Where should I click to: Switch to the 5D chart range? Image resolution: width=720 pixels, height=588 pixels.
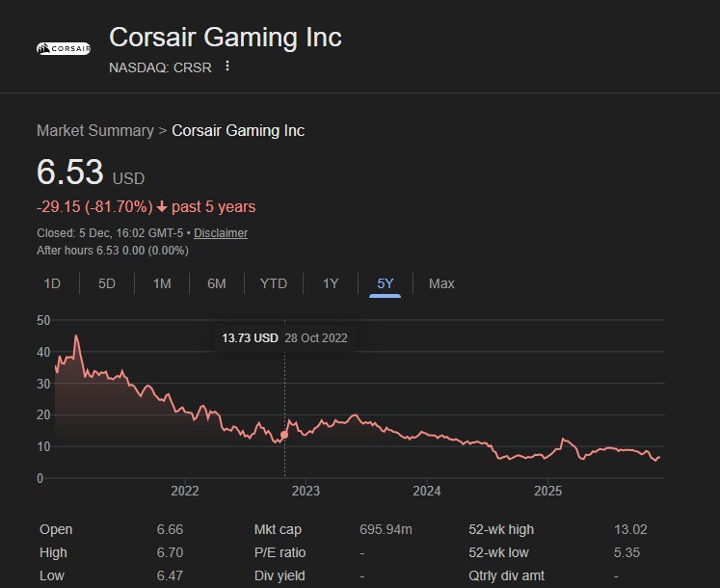[x=107, y=283]
